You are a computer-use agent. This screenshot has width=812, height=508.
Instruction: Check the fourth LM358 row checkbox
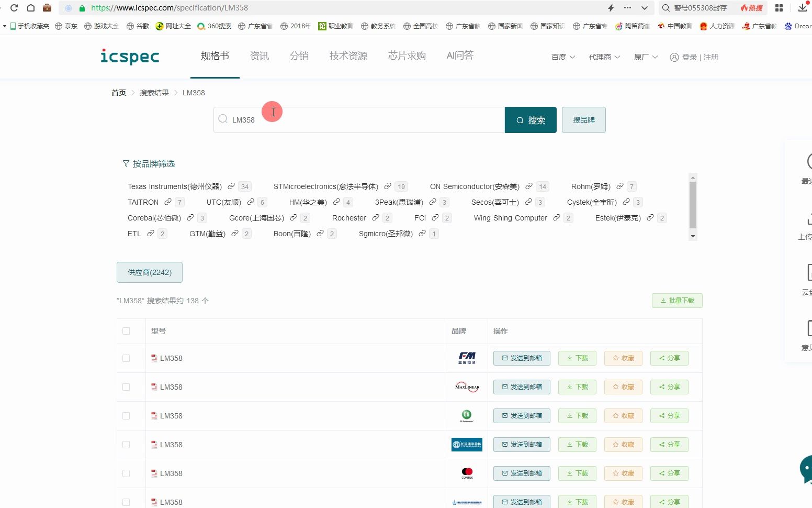[126, 445]
